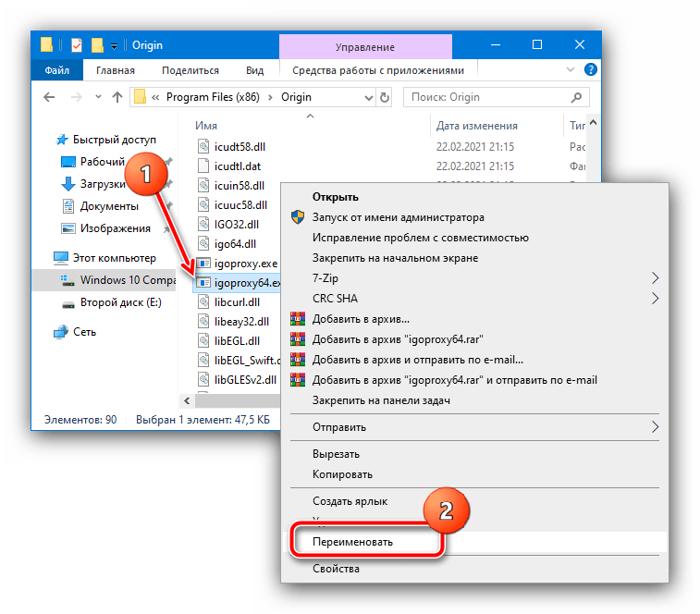Refresh the Origin folder view

click(x=385, y=97)
